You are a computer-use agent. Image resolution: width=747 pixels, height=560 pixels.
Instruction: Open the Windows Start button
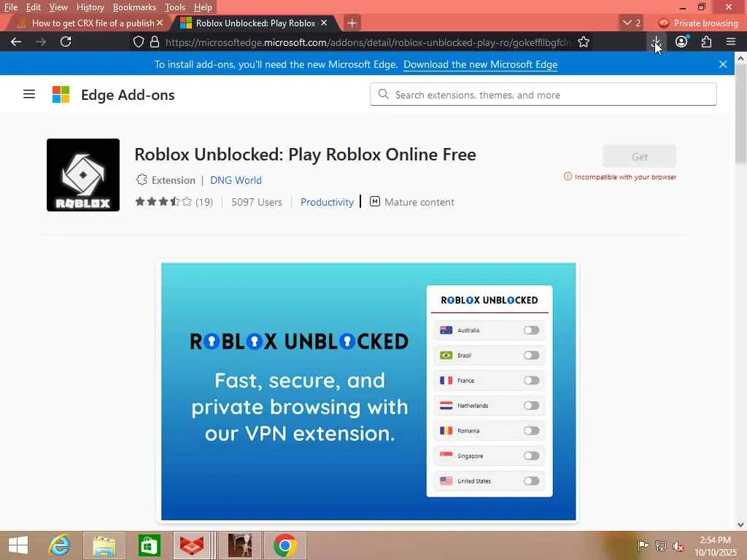pos(18,545)
